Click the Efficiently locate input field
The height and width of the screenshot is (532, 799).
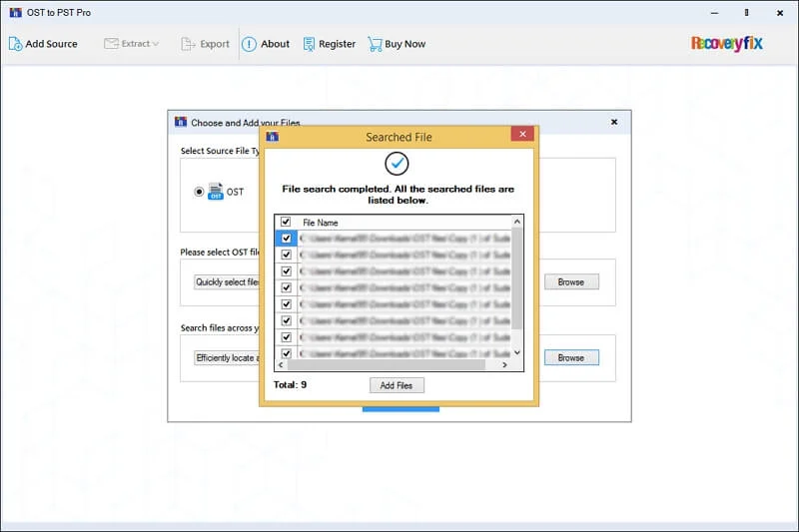(x=227, y=358)
